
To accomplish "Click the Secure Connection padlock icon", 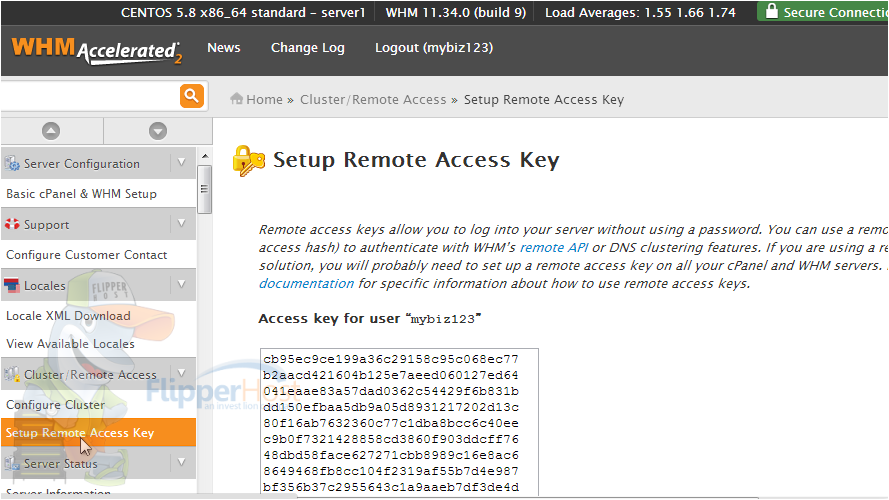I will click(x=771, y=11).
